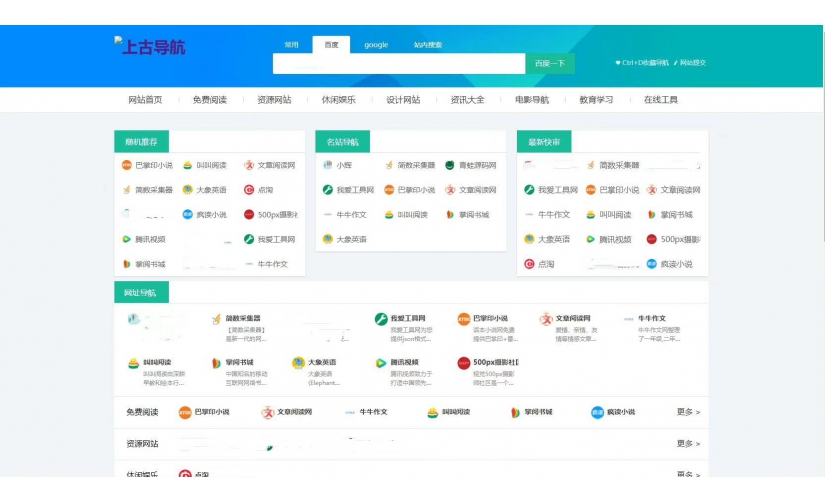This screenshot has height=504, width=825.
Task: Click the 我爱工具网 wrench icon in 名站导航
Action: (x=328, y=190)
